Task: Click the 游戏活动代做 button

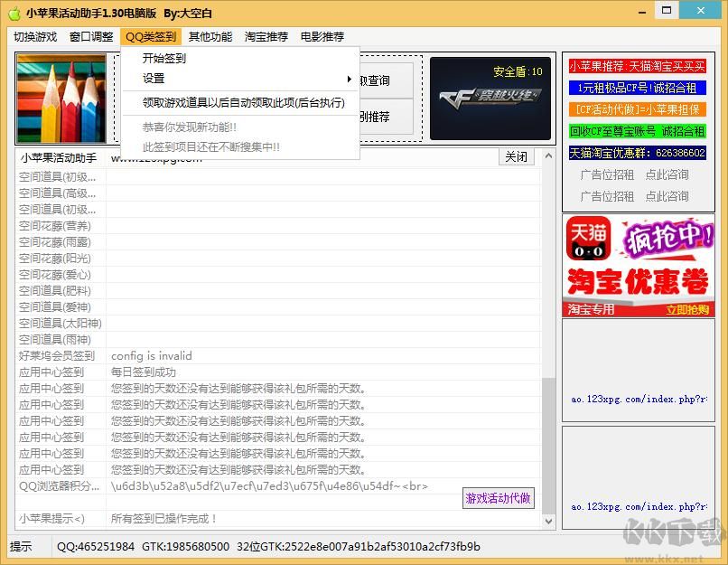Action: 499,498
